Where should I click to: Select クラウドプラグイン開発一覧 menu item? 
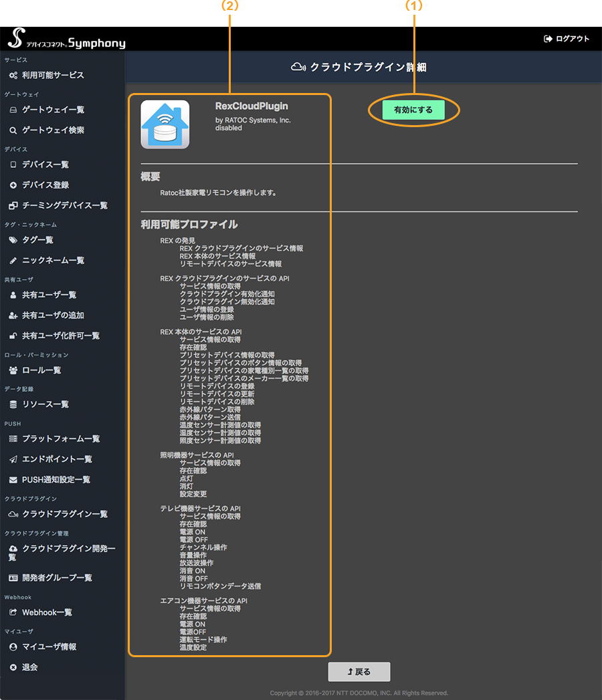coord(62,553)
